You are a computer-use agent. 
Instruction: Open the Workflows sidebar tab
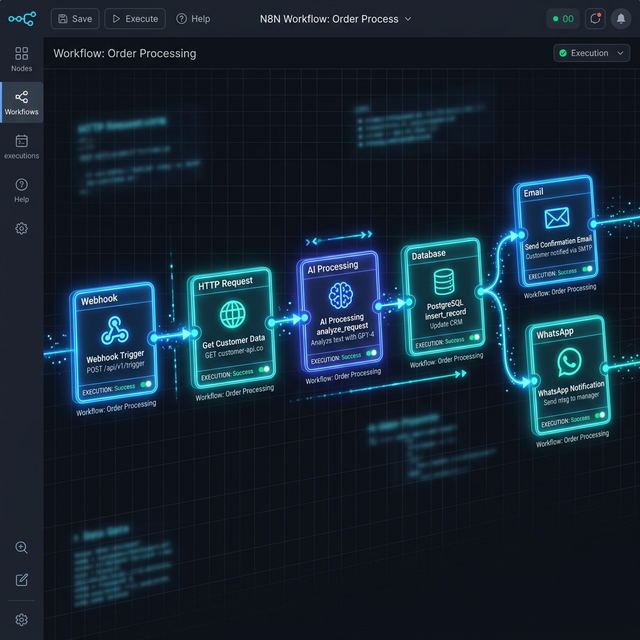pyautogui.click(x=21, y=102)
